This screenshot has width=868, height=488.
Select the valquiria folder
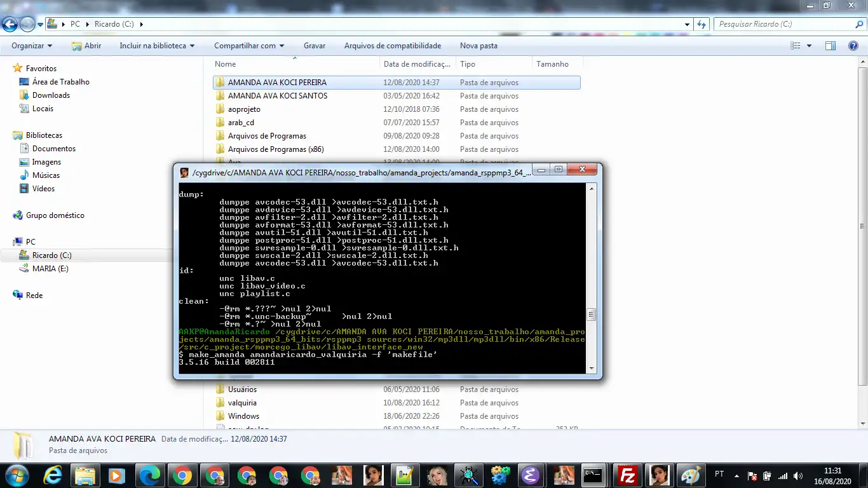[x=242, y=403]
